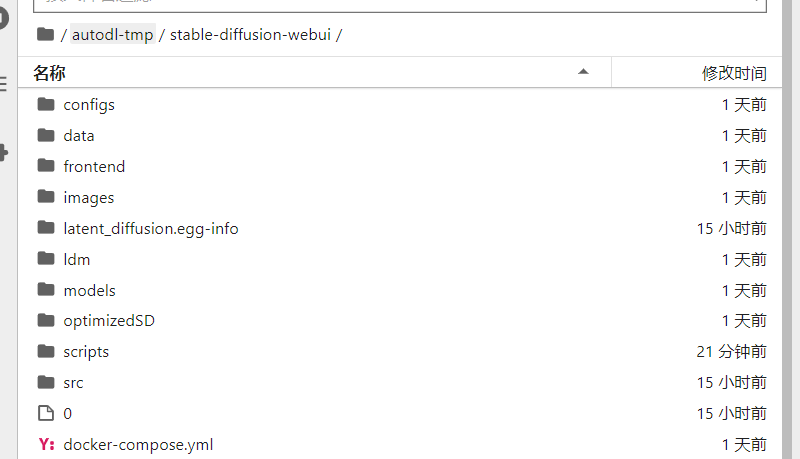Open the extension manager puzzle icon

tap(3, 153)
